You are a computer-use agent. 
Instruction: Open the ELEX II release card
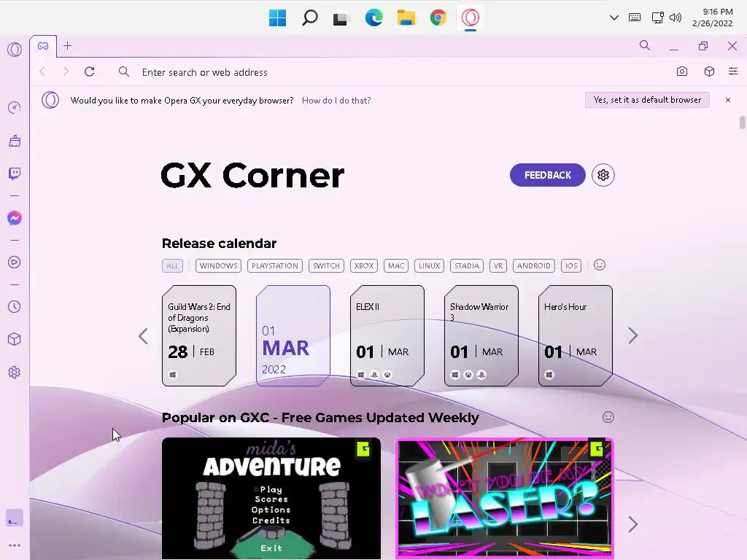click(x=387, y=335)
